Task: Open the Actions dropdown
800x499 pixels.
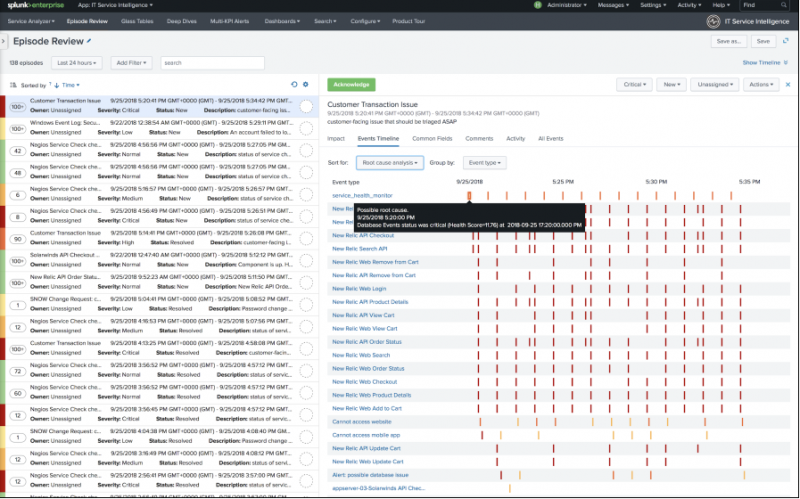Action: [761, 85]
